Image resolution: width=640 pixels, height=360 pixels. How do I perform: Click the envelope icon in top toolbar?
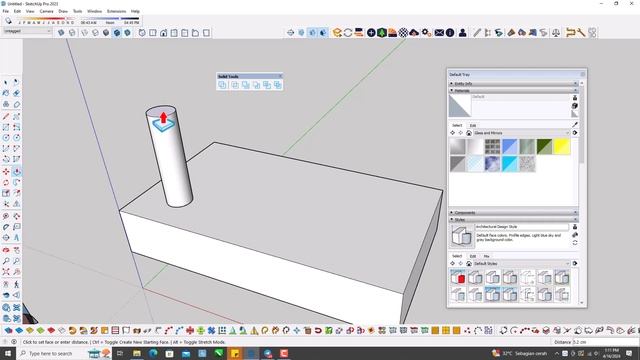439,33
